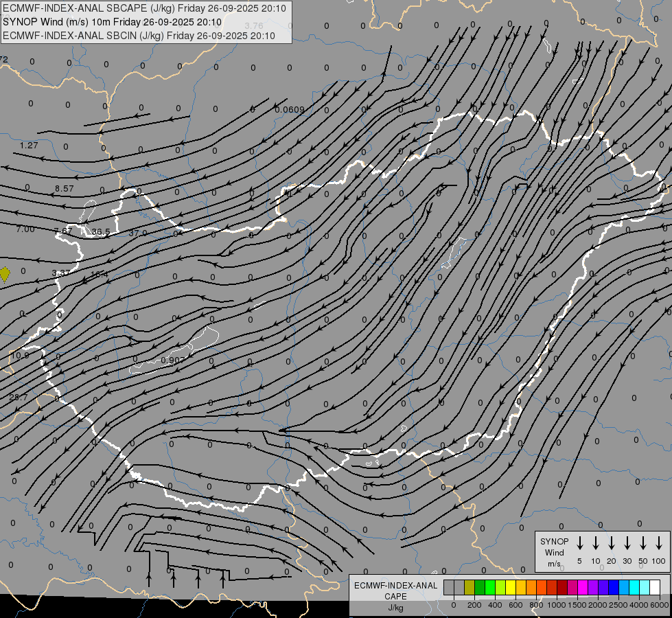Screen dimensions: 672x618
Task: Select the dark green CAPE legend swatch
Action: (480, 588)
